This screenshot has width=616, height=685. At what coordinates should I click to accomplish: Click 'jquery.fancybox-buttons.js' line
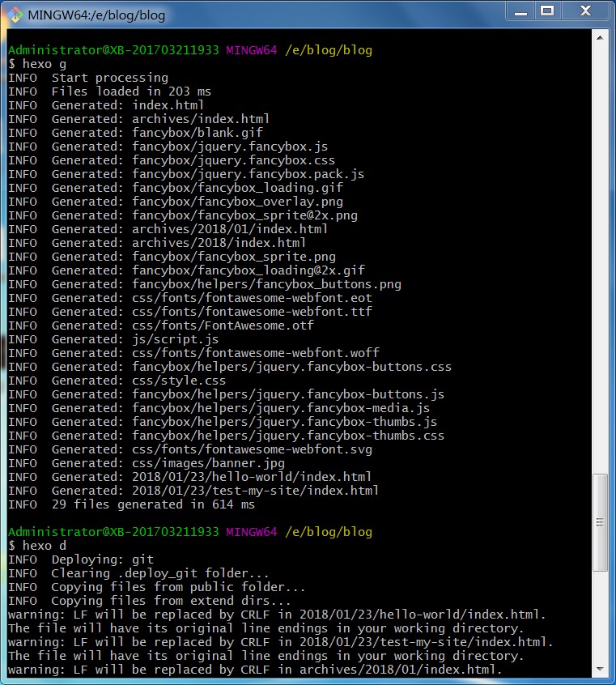tap(227, 394)
